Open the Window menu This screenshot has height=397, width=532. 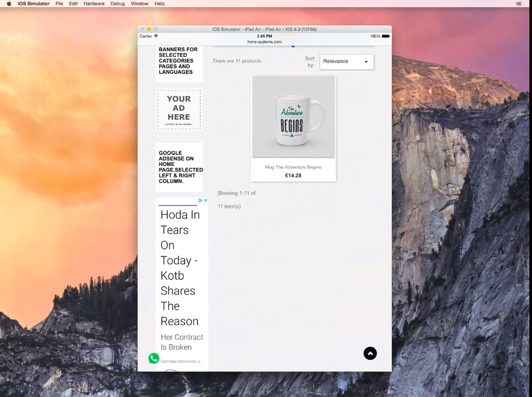[x=139, y=4]
